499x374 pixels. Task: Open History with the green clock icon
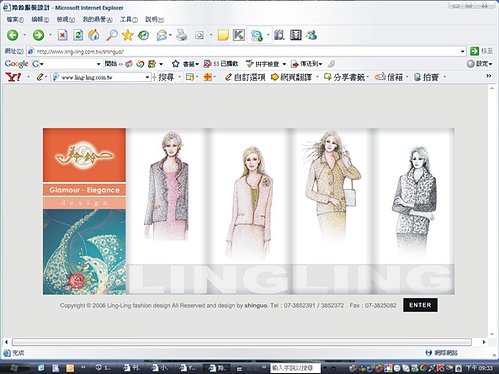(143, 35)
